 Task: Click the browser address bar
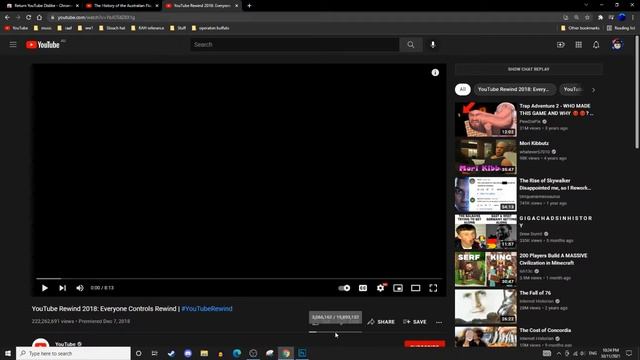[x=302, y=18]
